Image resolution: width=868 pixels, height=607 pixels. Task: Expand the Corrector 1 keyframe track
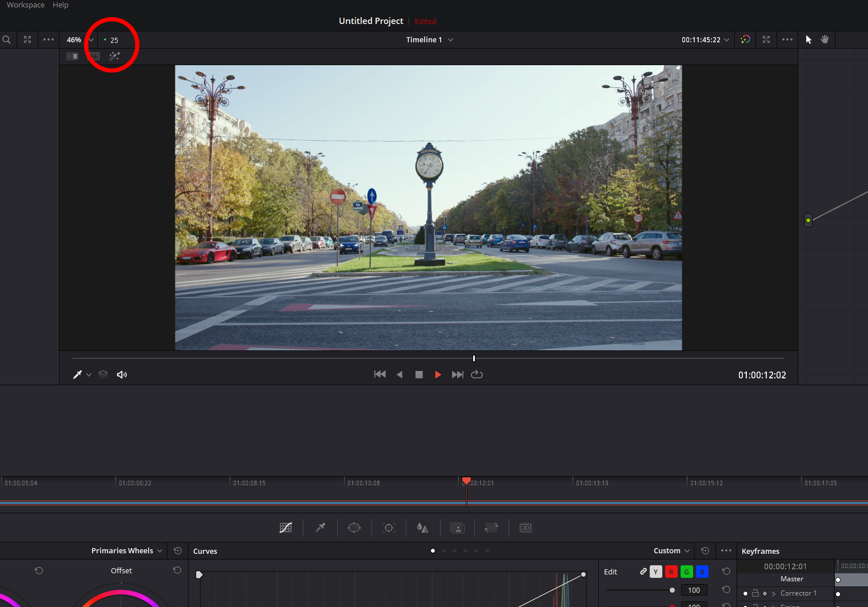773,593
